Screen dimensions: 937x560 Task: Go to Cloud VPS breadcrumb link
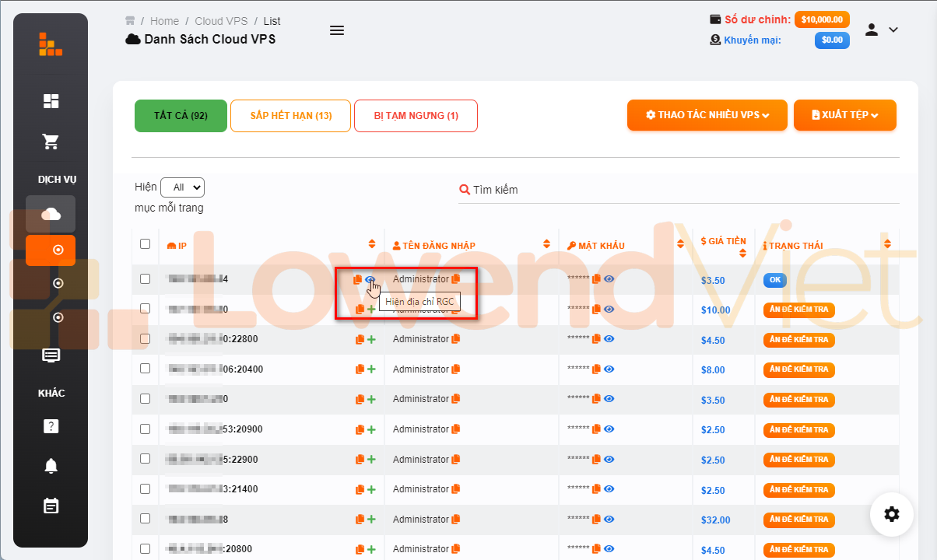[221, 21]
